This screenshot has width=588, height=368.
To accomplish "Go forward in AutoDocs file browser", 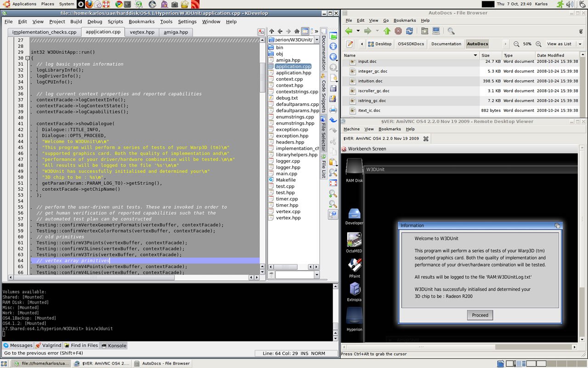I will [367, 31].
